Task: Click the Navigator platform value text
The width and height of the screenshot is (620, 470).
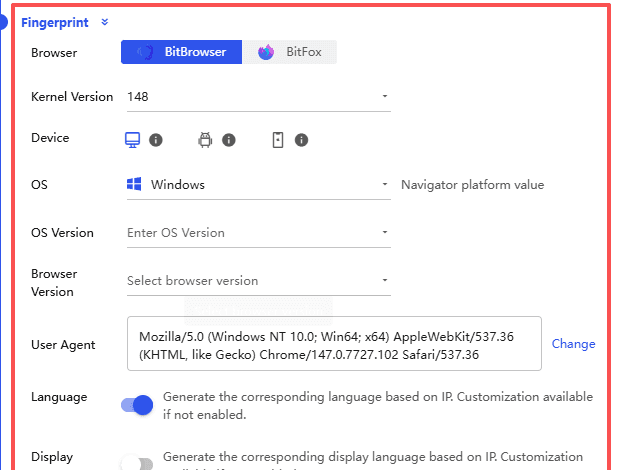Action: (473, 185)
